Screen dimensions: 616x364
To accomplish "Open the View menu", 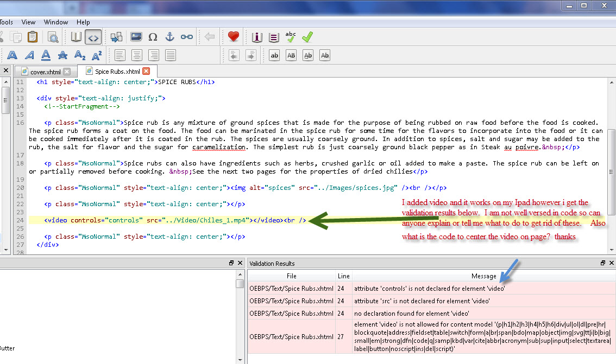I will click(x=28, y=22).
